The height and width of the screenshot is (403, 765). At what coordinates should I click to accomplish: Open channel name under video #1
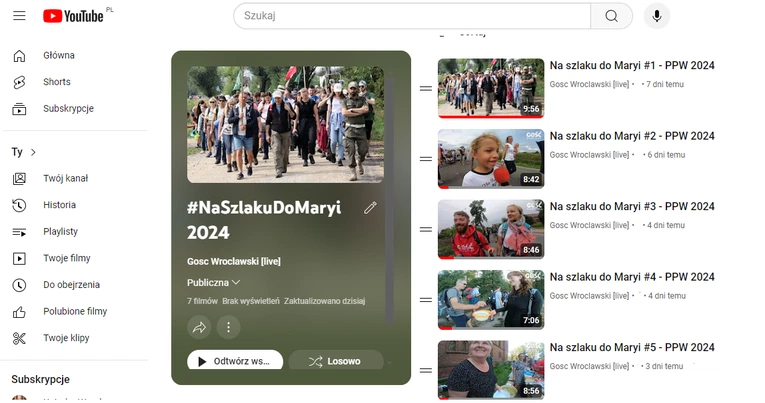click(x=589, y=84)
